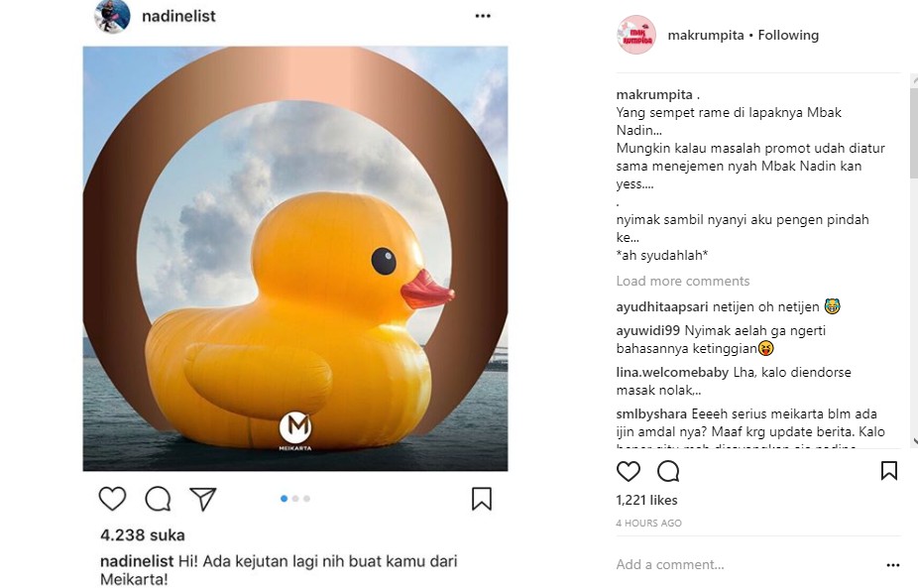
Task: Select the first carousel dot indicator
Action: [284, 499]
